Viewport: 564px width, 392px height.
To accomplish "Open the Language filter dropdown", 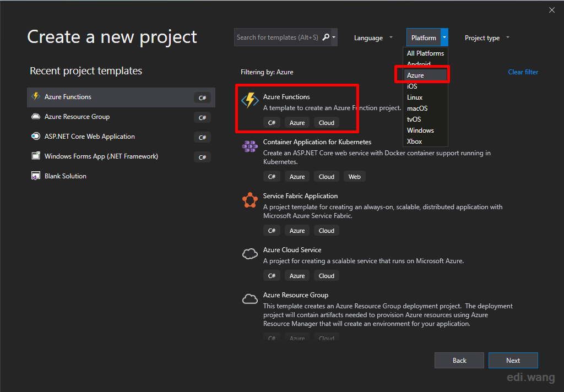I will [x=373, y=38].
